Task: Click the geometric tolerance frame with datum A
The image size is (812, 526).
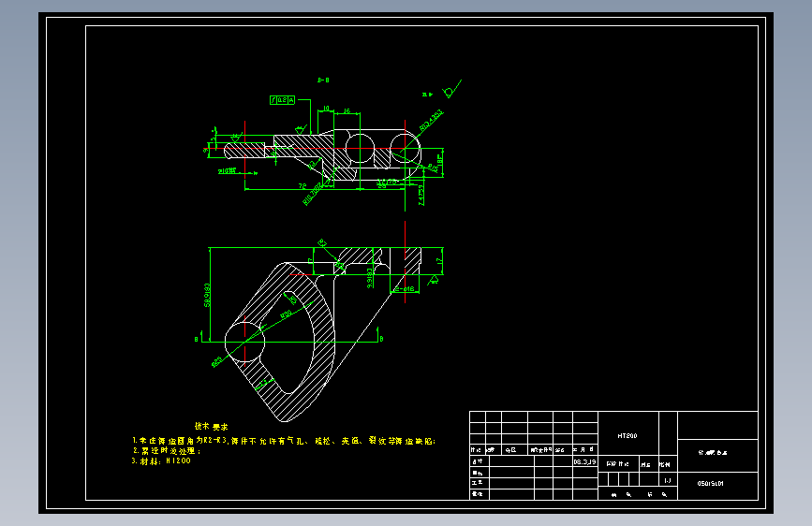Action: click(282, 100)
